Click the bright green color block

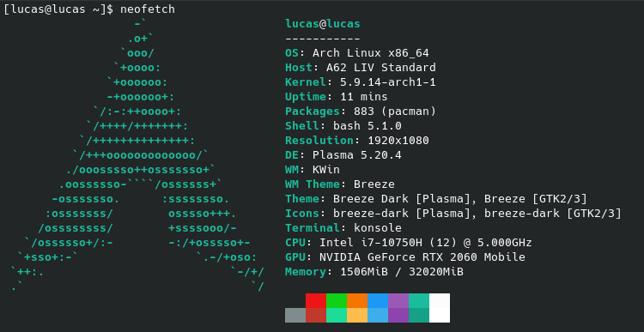click(337, 300)
